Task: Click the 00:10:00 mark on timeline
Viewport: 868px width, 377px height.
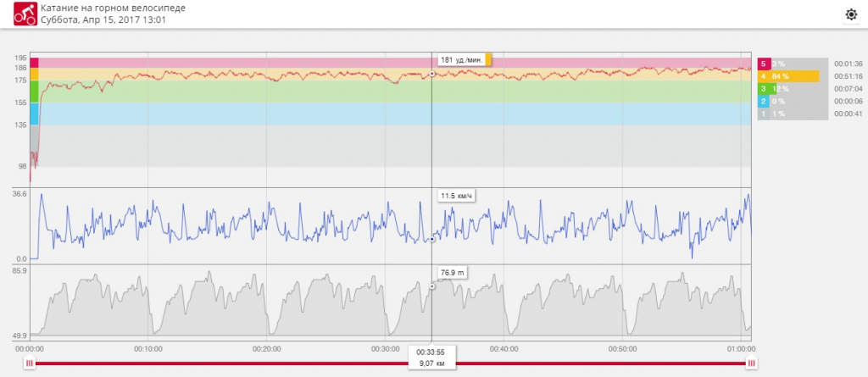Action: coord(147,349)
